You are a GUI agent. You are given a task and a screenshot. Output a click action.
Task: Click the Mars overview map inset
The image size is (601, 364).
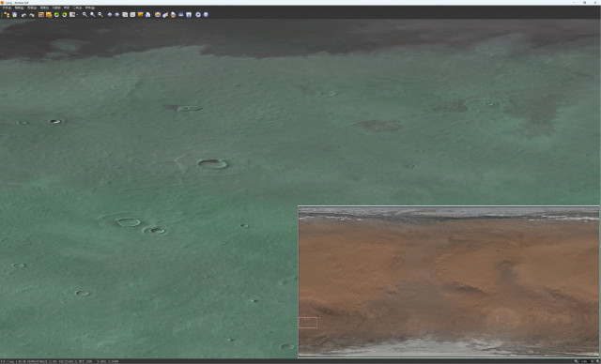pyautogui.click(x=449, y=281)
